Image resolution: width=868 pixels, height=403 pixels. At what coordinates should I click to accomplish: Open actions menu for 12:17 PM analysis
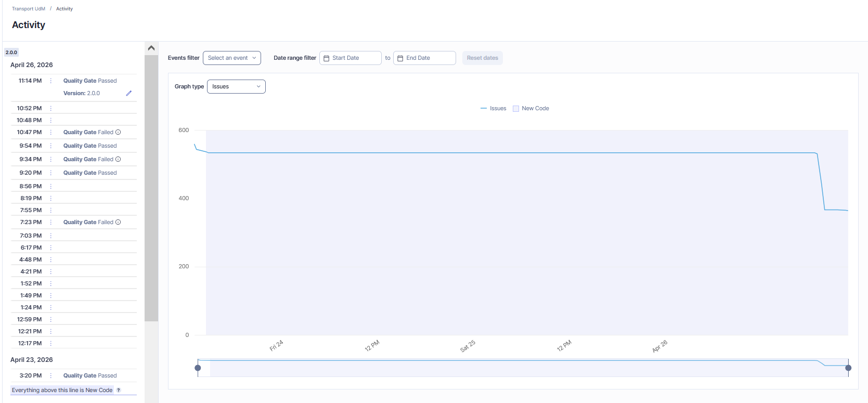50,343
